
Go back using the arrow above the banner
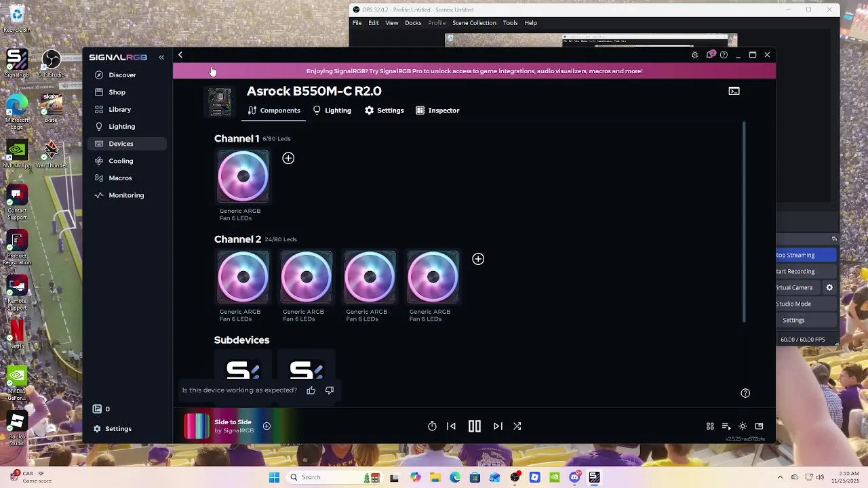pyautogui.click(x=180, y=55)
